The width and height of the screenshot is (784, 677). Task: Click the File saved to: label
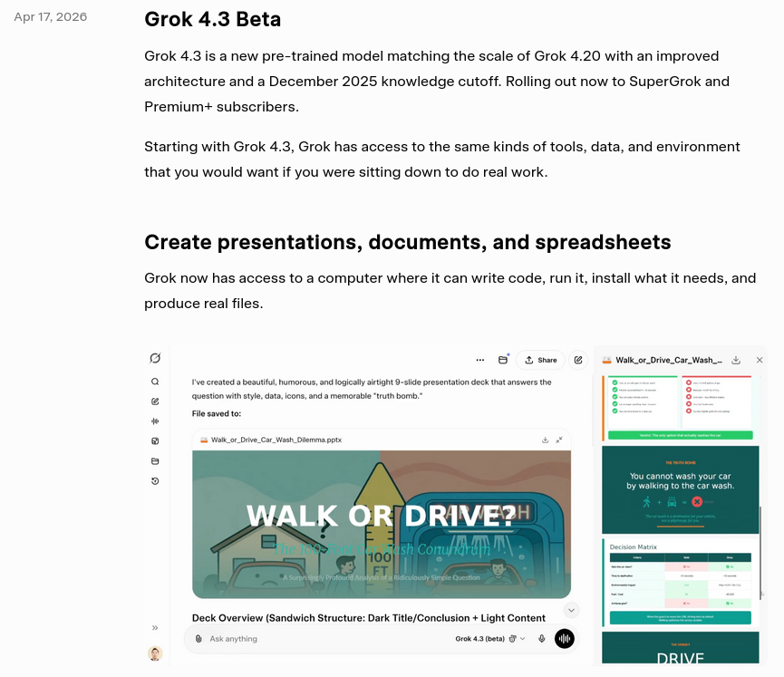[217, 413]
